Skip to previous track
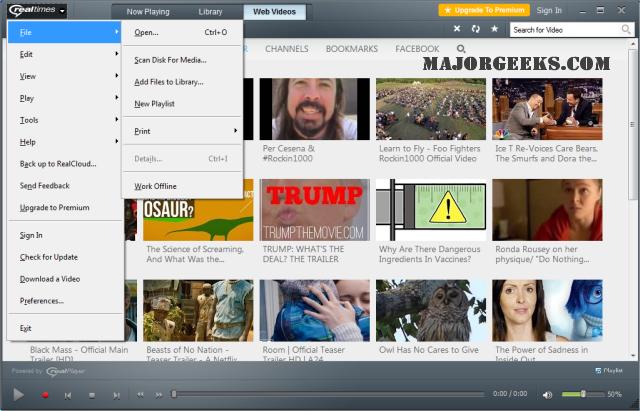640x411 pixels. [x=68, y=395]
